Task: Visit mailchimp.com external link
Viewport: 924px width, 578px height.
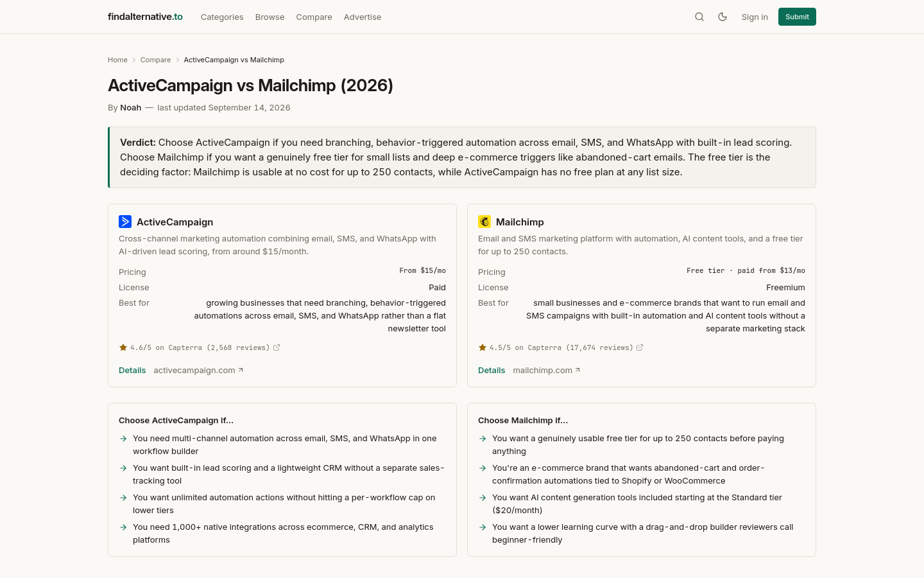Action: point(547,371)
